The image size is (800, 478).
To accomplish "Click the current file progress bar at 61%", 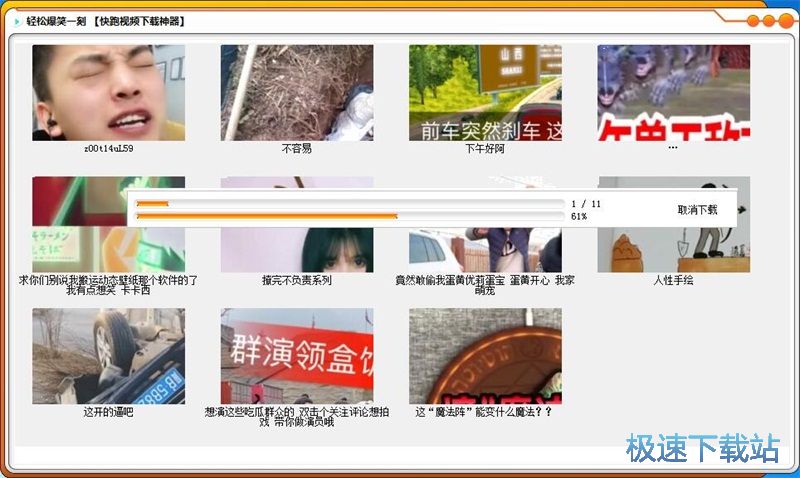I will pos(350,216).
